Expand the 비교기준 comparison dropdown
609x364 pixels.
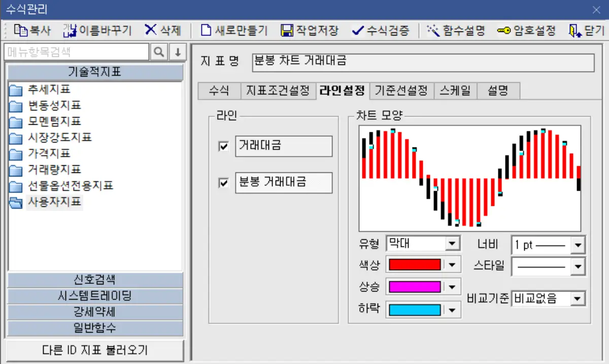click(577, 299)
